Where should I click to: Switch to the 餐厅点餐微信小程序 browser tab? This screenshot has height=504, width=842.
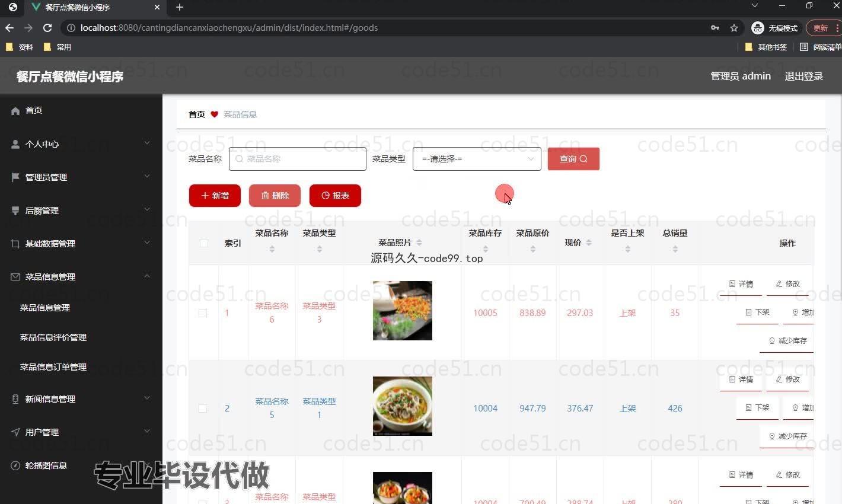pyautogui.click(x=95, y=8)
